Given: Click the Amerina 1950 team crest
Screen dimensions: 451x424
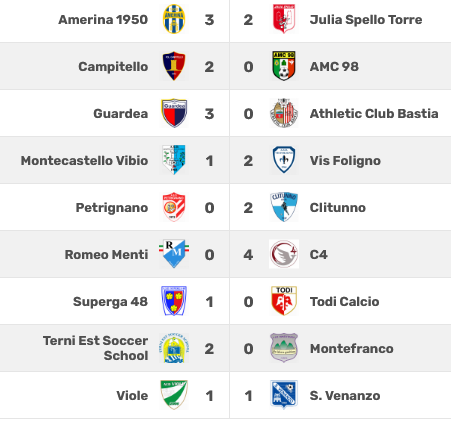Looking at the screenshot, I should pyautogui.click(x=174, y=19).
